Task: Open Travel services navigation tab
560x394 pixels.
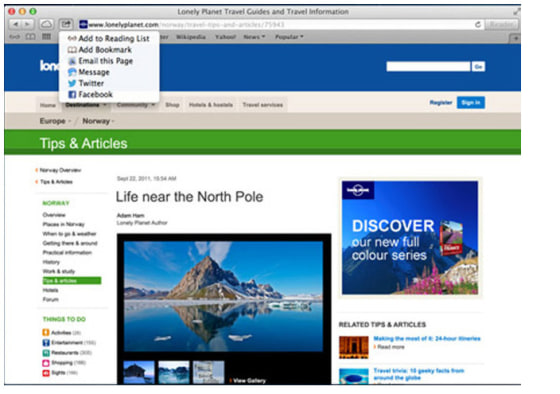Action: pos(262,105)
